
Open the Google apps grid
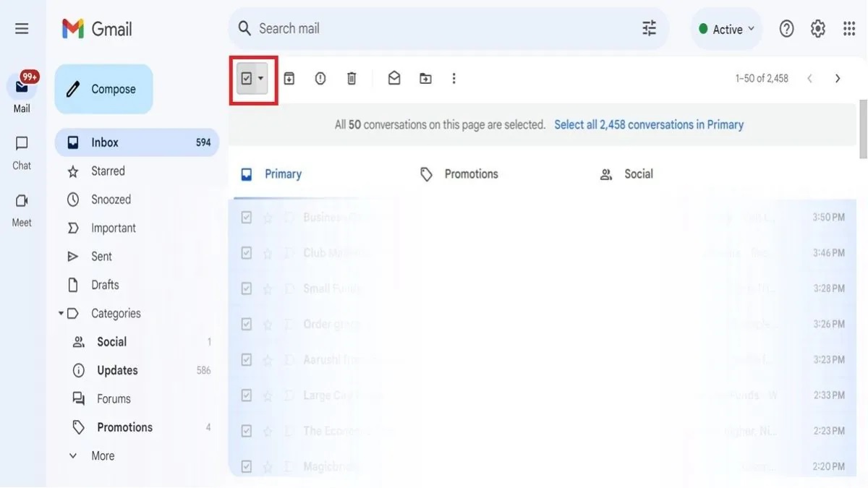coord(849,29)
